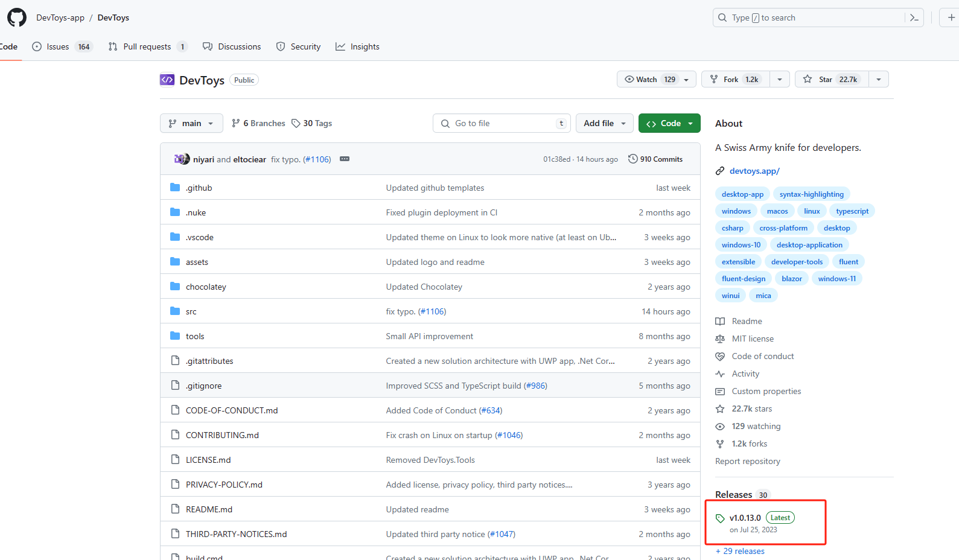Open the Pull requests tab
Viewport: 959px width, 560px height.
point(148,46)
